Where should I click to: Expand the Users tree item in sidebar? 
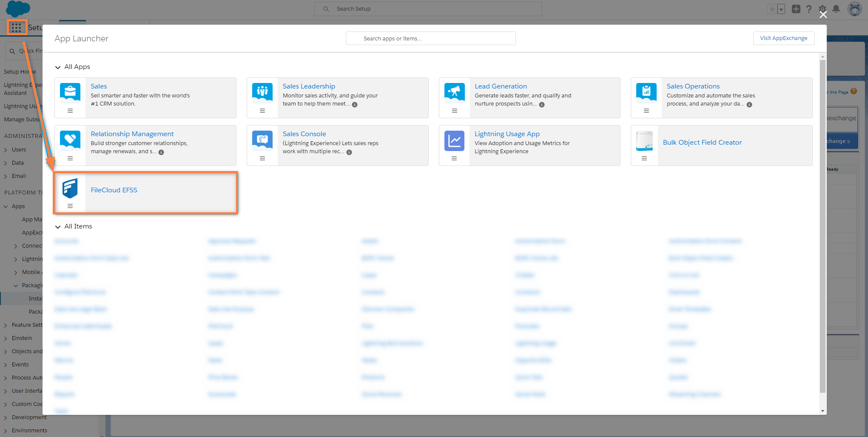(x=6, y=150)
